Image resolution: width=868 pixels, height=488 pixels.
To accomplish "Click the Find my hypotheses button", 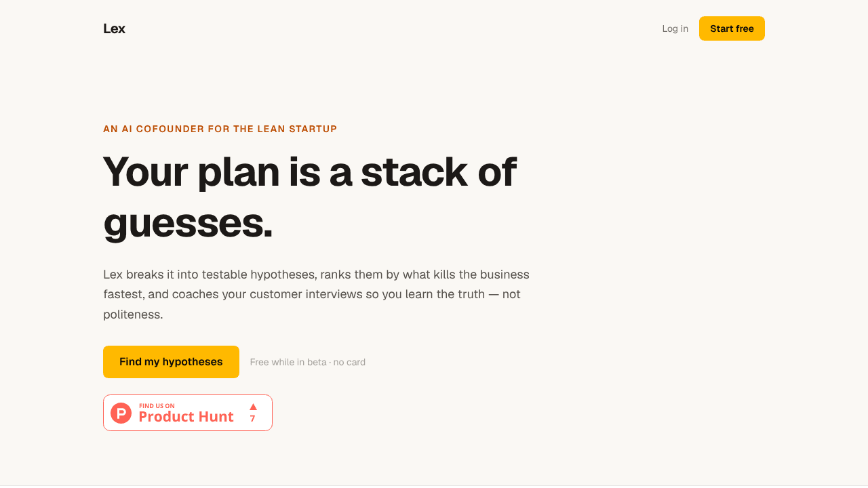I will pos(171,362).
